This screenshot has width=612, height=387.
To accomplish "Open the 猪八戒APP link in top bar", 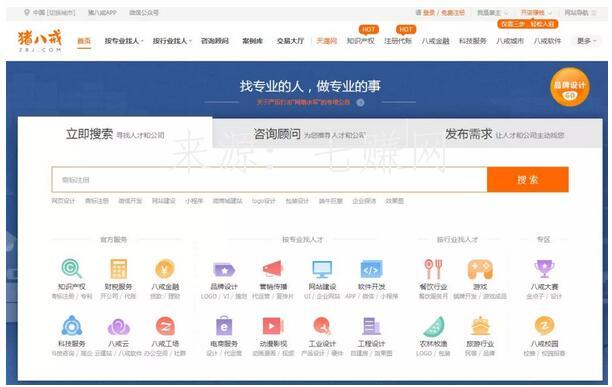I will click(x=102, y=12).
